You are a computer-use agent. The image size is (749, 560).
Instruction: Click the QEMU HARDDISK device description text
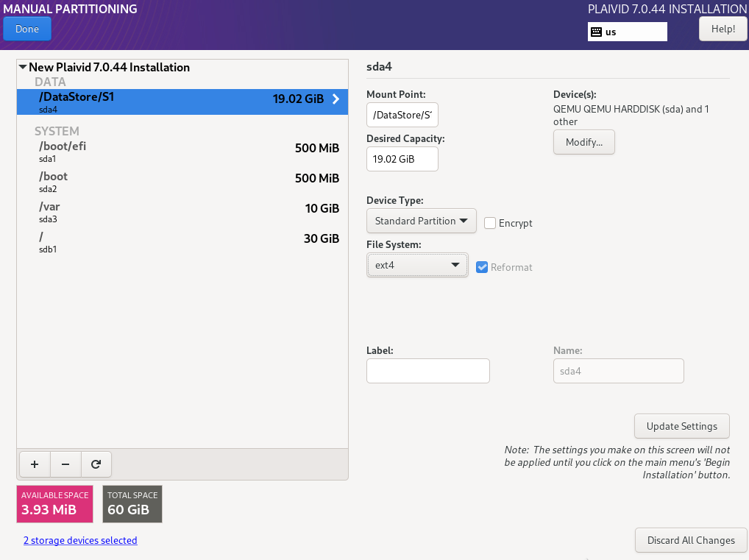coord(631,115)
